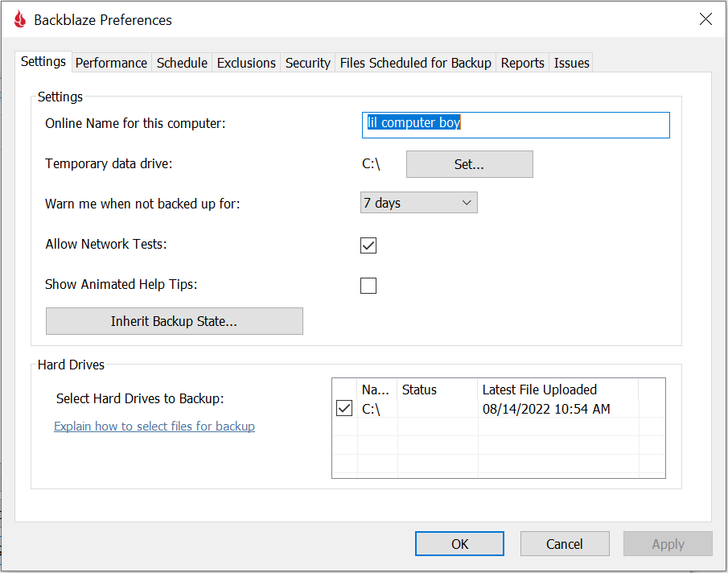This screenshot has height=573, width=728.
Task: Select the Security tab
Action: tap(308, 63)
